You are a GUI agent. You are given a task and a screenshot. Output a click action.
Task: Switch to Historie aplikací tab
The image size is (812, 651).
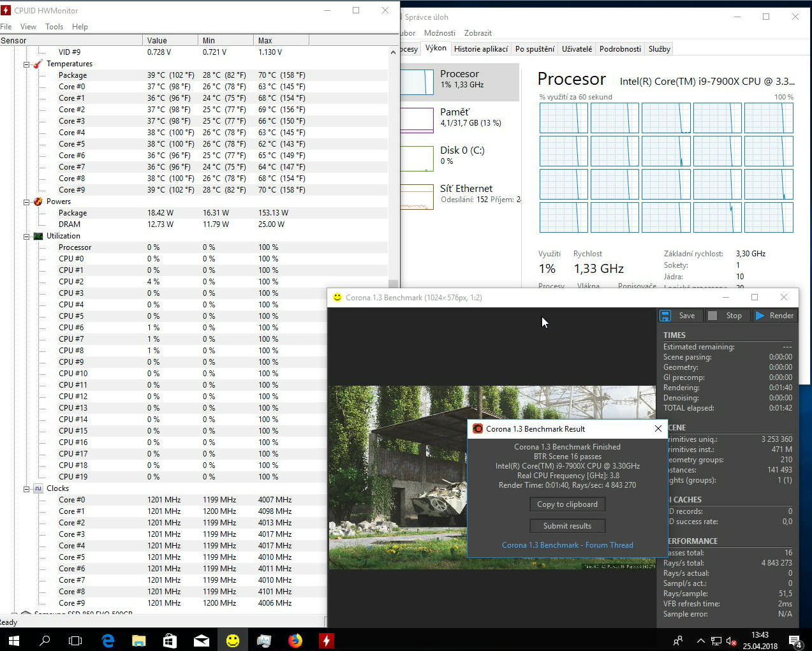click(x=481, y=49)
